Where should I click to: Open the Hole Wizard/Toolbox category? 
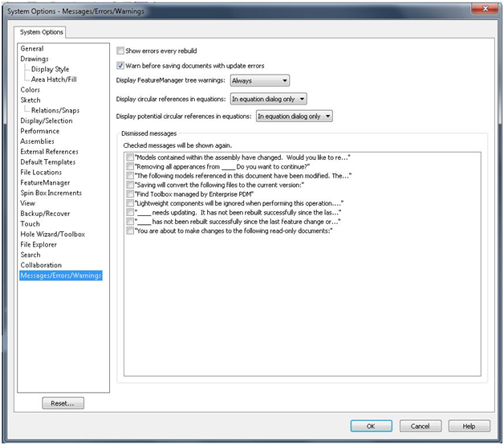(x=52, y=235)
